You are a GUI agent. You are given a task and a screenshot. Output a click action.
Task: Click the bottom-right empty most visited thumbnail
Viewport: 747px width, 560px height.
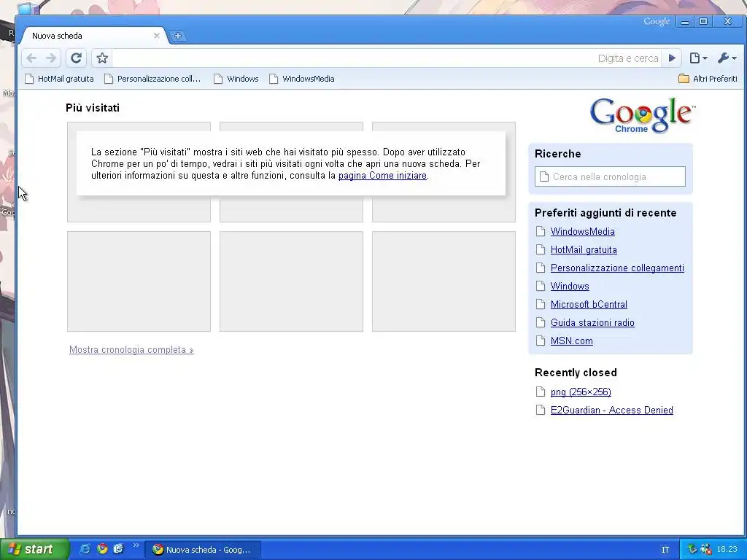(444, 281)
